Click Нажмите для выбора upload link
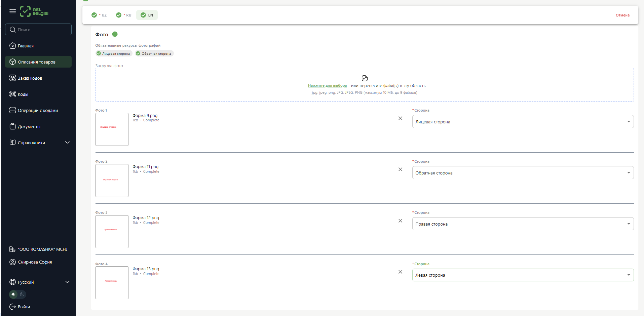Screen dimensions: 644x316 [x=327, y=86]
